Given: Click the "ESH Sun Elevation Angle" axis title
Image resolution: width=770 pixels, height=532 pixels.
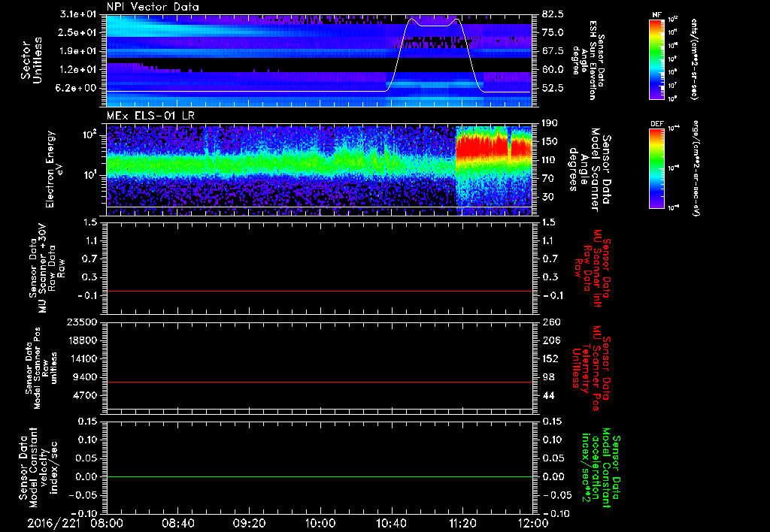Looking at the screenshot, I should click(587, 60).
